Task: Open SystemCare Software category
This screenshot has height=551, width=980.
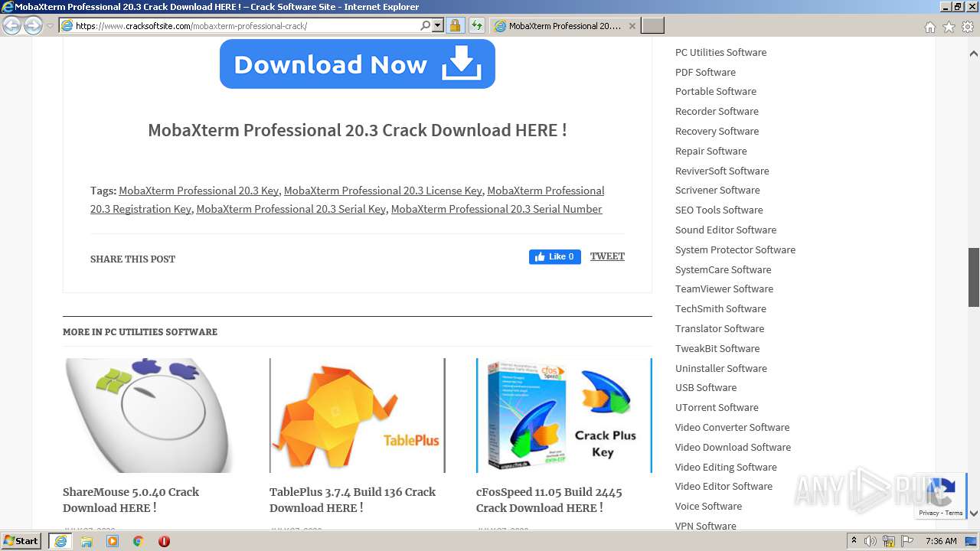Action: (x=723, y=269)
